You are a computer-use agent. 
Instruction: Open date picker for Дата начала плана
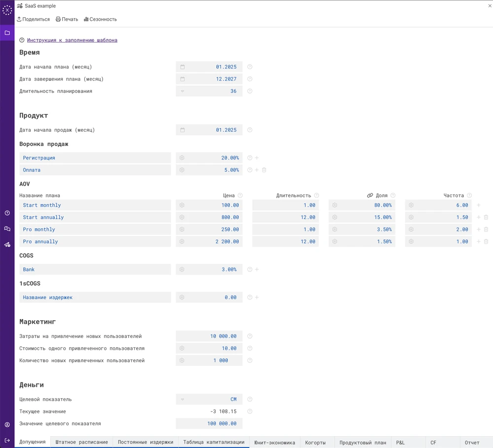coord(182,67)
